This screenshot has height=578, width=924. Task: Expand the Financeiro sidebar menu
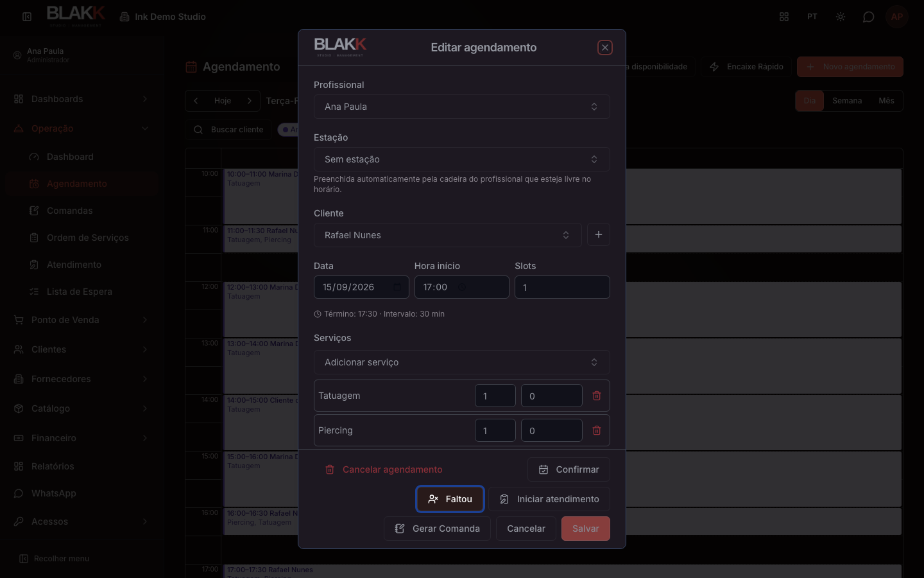pos(81,438)
